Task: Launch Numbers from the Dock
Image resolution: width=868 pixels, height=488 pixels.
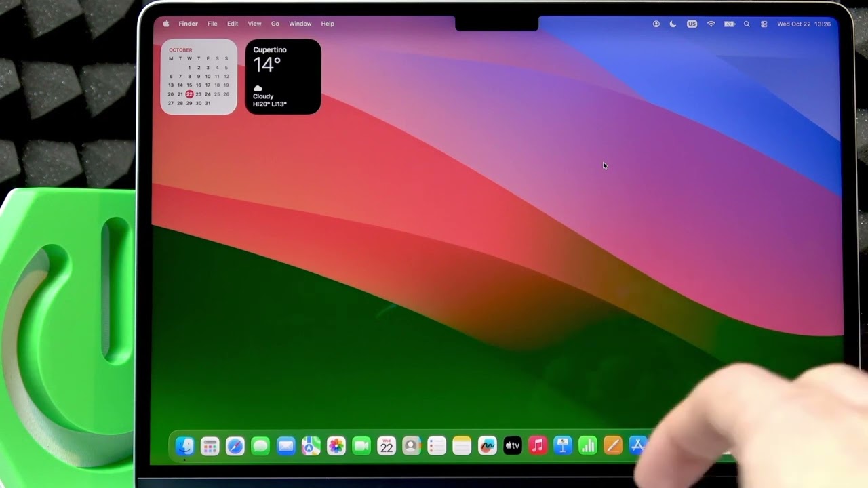Action: pyautogui.click(x=587, y=445)
